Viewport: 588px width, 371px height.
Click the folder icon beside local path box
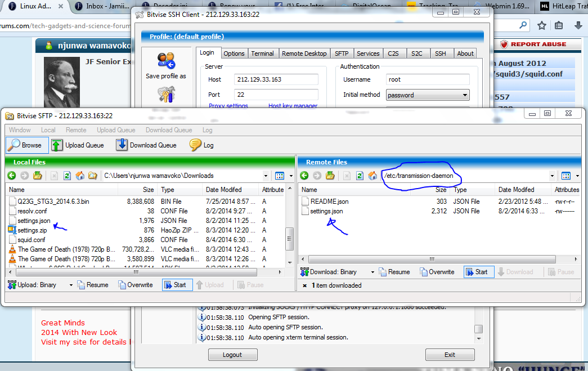pyautogui.click(x=93, y=176)
